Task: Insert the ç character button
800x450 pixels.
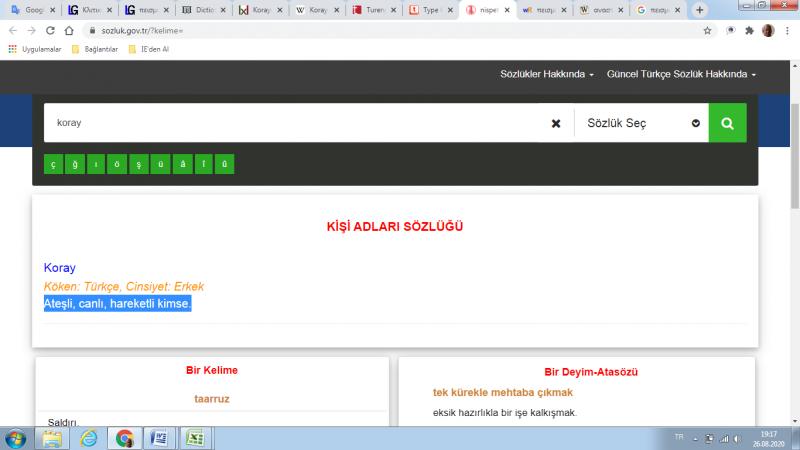Action: (54, 164)
